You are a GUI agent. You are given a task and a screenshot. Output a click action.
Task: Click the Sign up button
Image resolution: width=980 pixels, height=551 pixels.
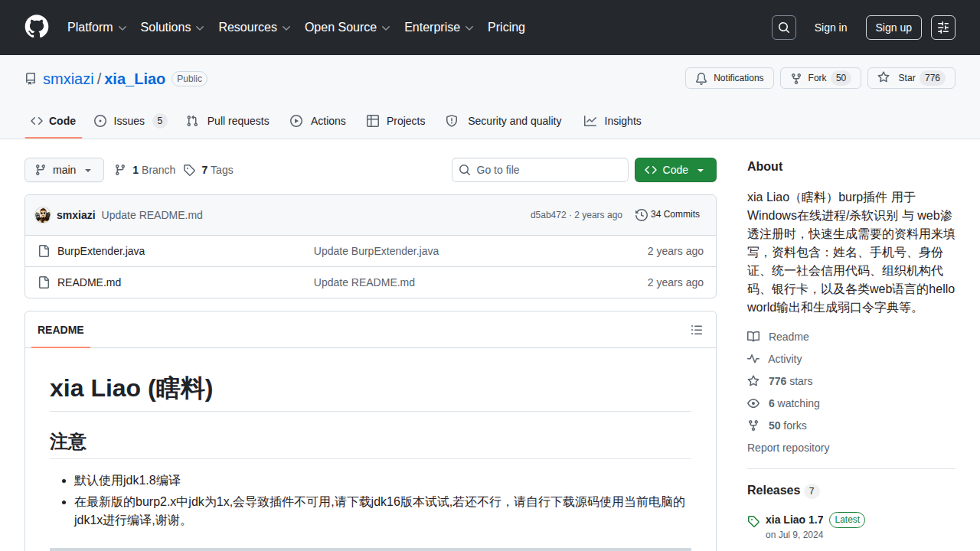[893, 28]
